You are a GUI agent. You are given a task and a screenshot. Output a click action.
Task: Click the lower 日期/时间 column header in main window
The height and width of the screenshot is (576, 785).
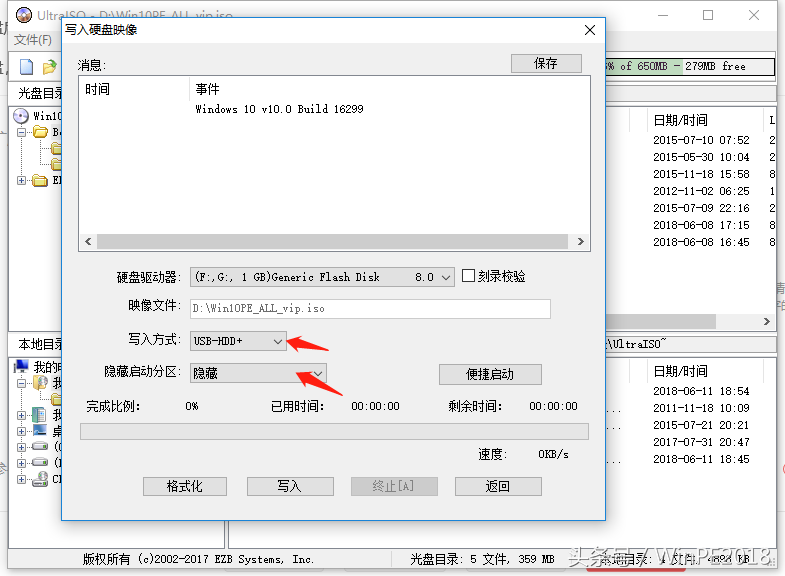tap(680, 371)
